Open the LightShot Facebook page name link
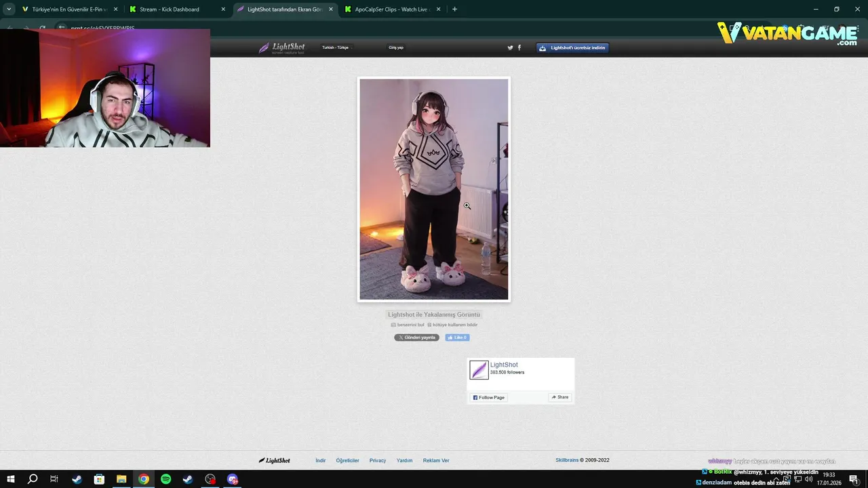This screenshot has width=868, height=488. [x=504, y=365]
